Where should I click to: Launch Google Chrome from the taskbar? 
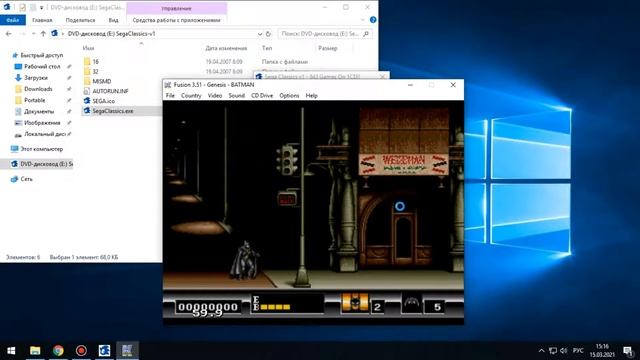point(58,351)
